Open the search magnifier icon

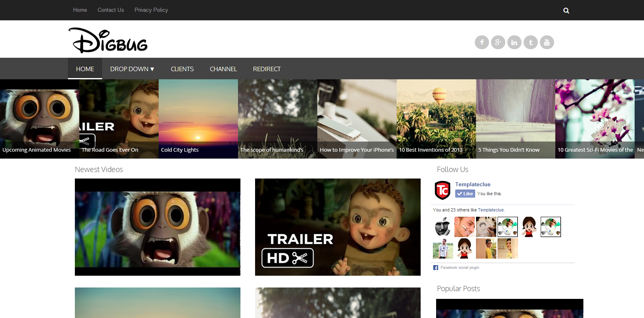point(566,11)
